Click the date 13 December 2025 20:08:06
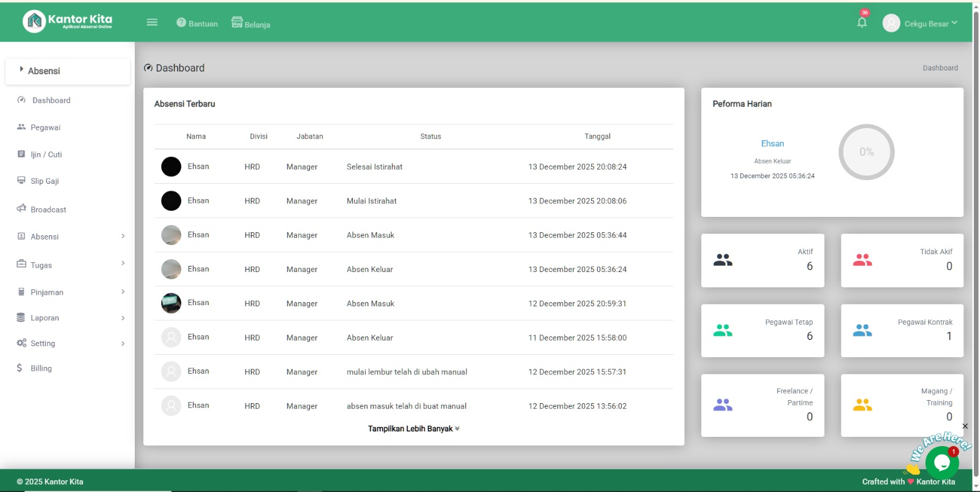980x492 pixels. pyautogui.click(x=578, y=201)
